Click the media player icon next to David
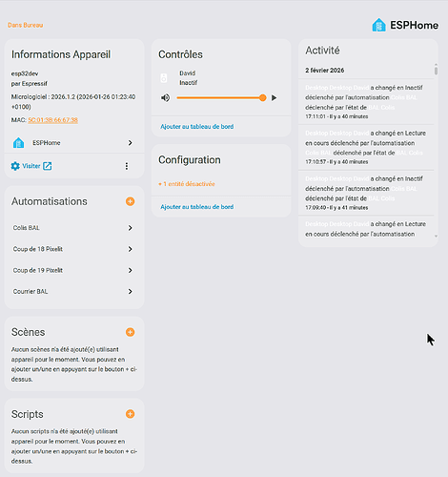Viewport: 448px width, 477px height. [164, 78]
